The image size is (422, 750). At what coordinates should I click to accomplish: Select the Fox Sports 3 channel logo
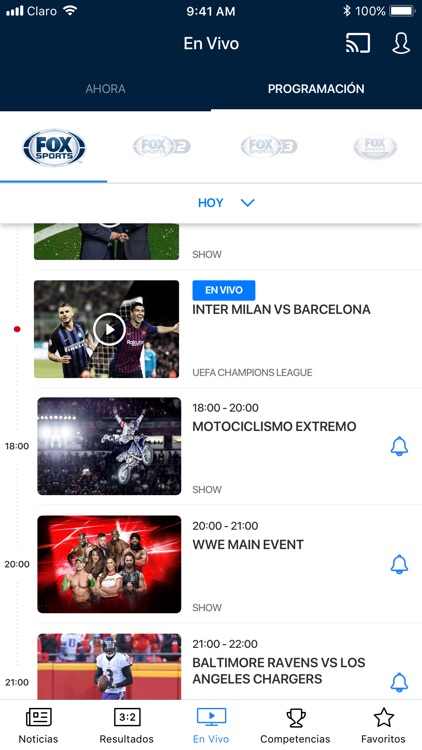click(x=269, y=146)
